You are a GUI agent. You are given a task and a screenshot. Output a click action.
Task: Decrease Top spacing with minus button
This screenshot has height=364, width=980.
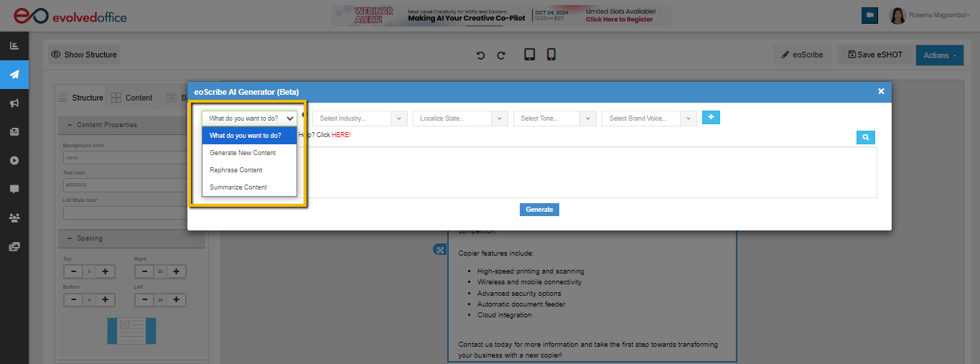[x=74, y=271]
